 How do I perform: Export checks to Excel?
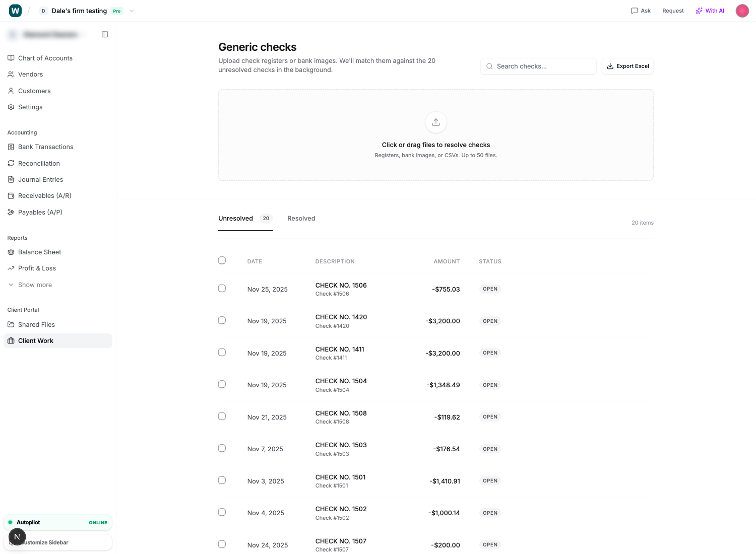627,66
